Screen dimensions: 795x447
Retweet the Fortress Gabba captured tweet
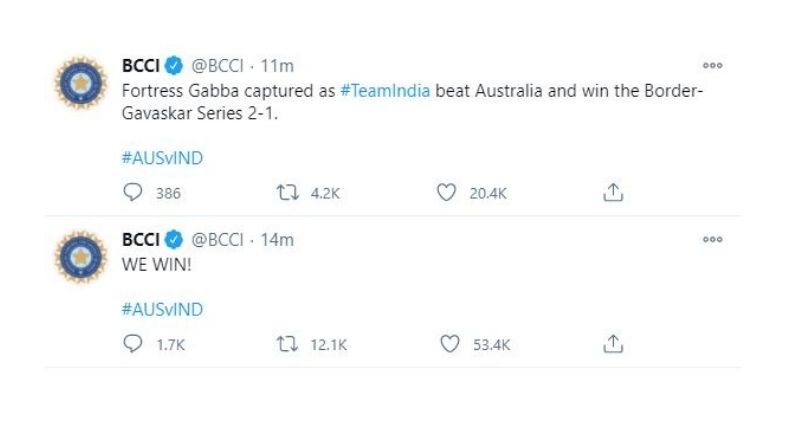click(x=287, y=193)
